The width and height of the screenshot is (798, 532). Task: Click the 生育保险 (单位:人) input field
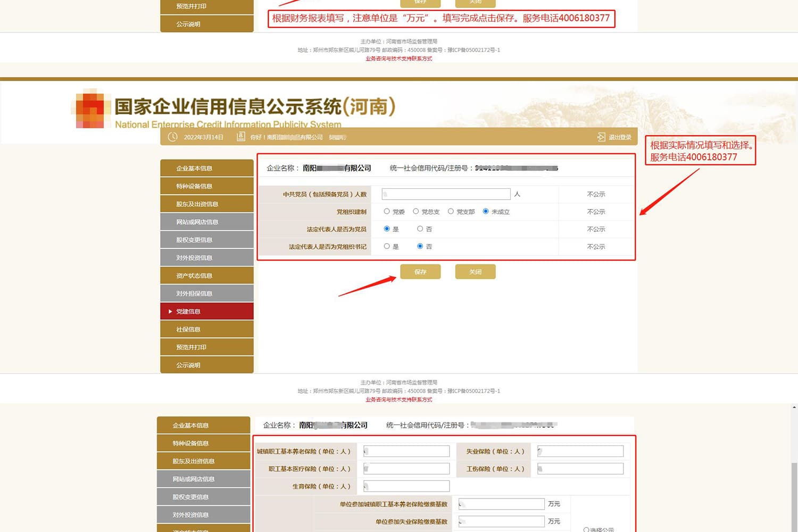[x=406, y=486]
